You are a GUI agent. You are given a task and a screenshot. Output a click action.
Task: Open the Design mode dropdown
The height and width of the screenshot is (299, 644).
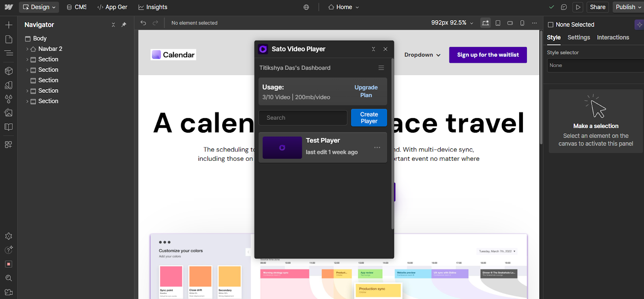39,7
